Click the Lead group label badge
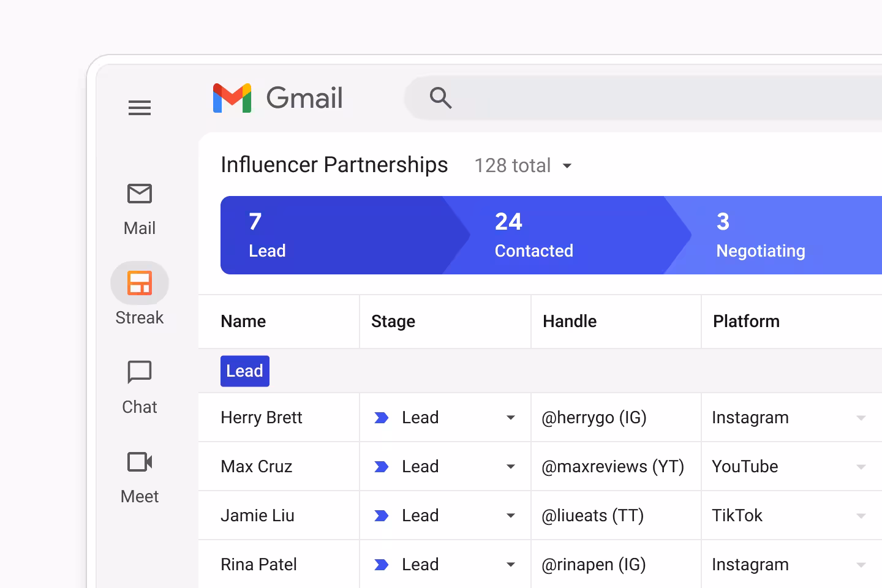This screenshot has width=882, height=588. click(x=245, y=371)
